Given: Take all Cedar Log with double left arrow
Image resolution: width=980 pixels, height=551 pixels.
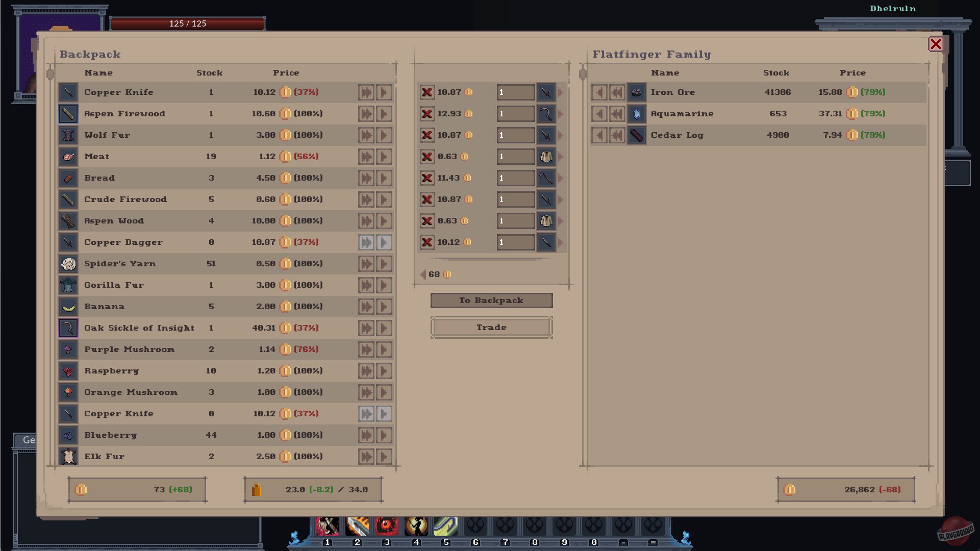Looking at the screenshot, I should 617,135.
